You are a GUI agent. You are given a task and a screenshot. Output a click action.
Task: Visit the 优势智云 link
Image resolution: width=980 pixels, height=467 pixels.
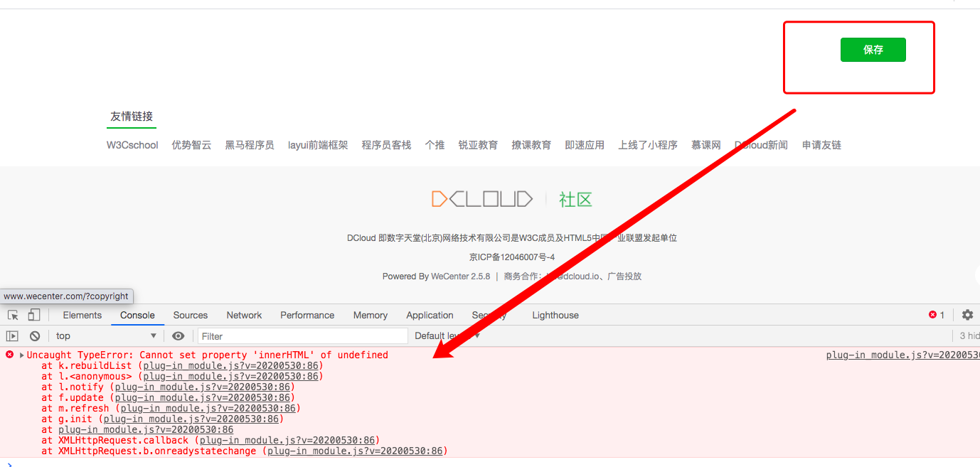click(x=191, y=145)
